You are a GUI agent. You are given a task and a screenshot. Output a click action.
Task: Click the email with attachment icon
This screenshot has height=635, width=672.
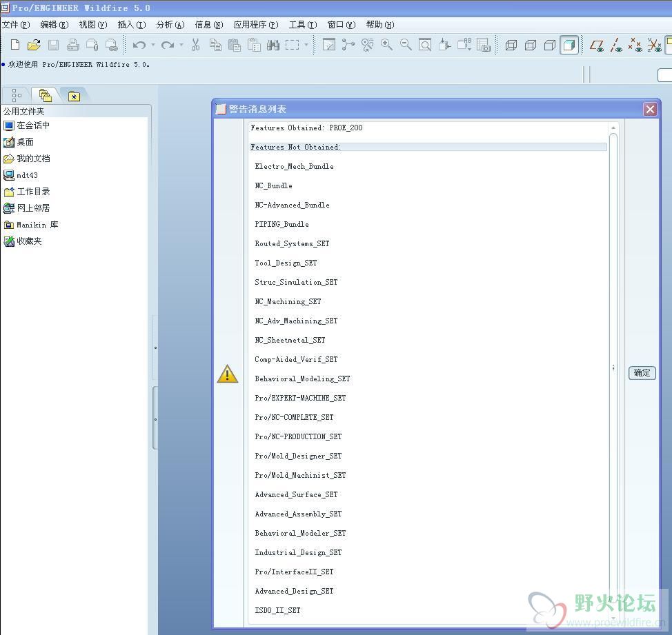92,45
